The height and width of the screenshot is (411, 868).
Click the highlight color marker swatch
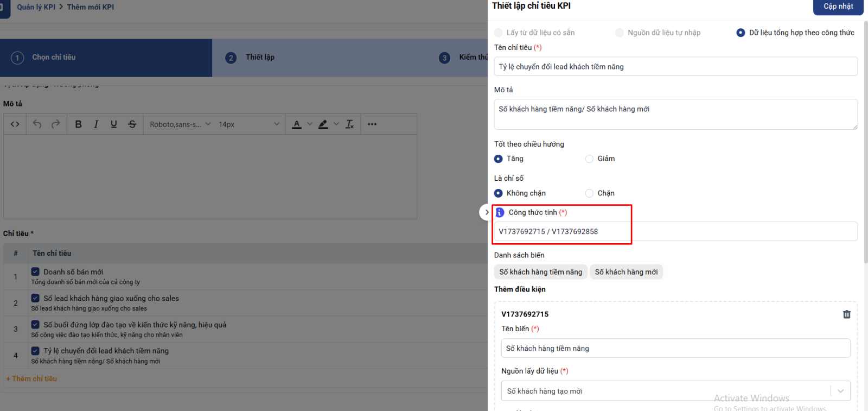click(323, 124)
